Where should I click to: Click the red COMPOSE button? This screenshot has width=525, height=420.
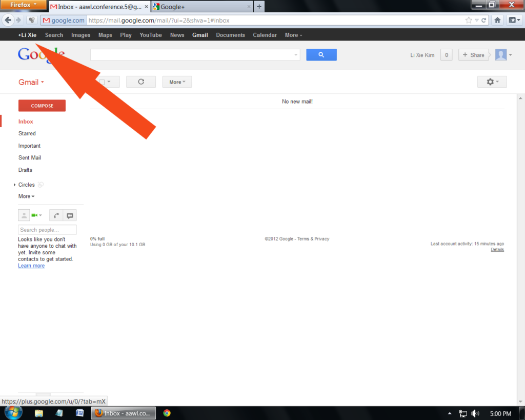pyautogui.click(x=42, y=106)
